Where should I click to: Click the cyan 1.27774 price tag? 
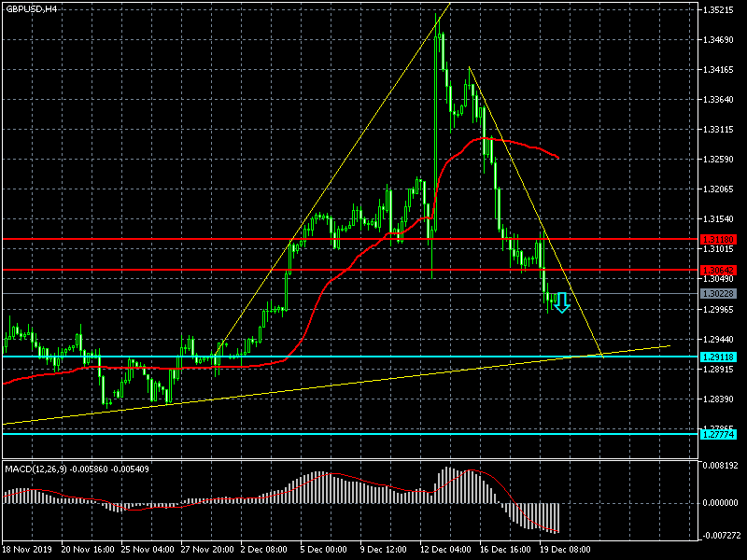718,434
